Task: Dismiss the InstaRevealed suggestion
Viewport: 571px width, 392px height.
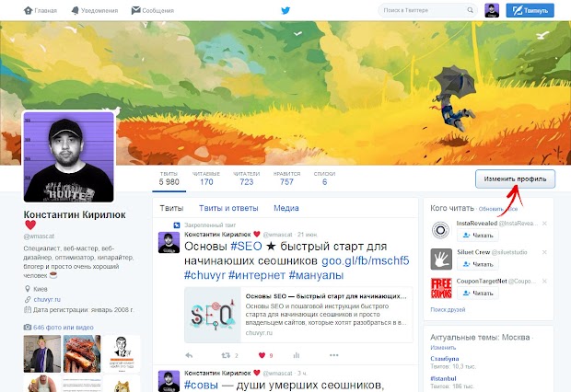Action: pos(544,224)
